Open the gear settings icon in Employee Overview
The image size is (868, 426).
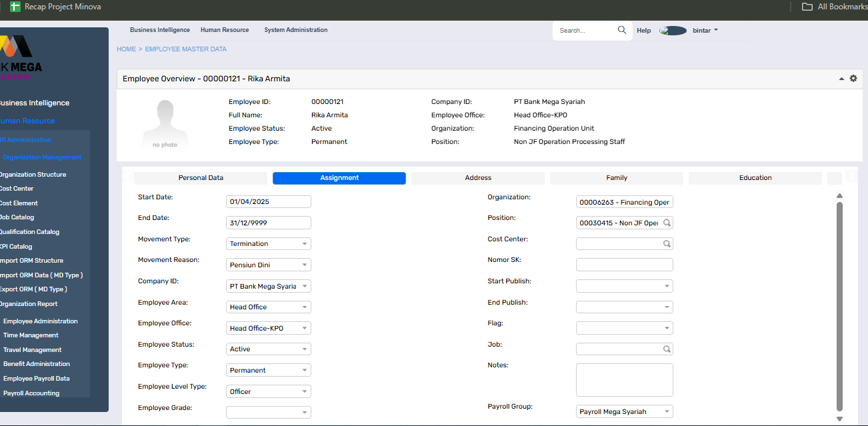click(x=853, y=79)
